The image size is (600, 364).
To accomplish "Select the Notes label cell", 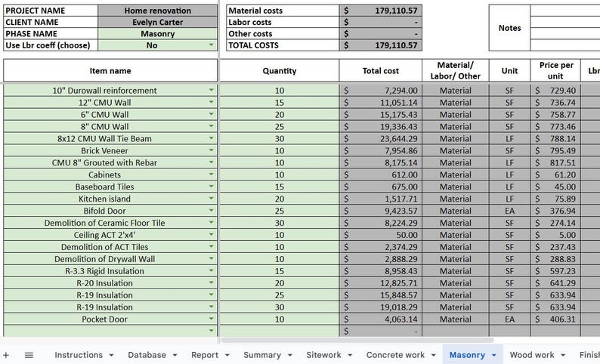I will 509,28.
